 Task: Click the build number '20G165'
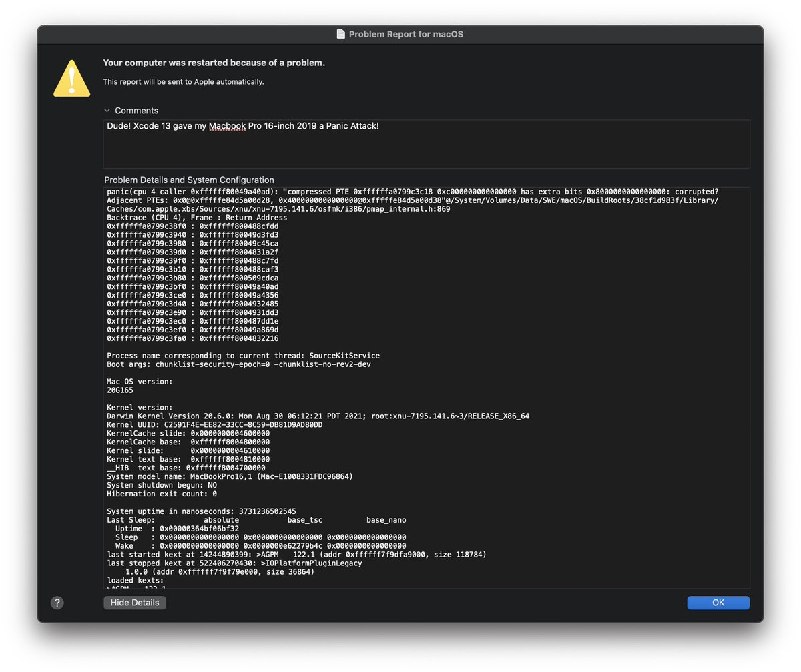[120, 391]
